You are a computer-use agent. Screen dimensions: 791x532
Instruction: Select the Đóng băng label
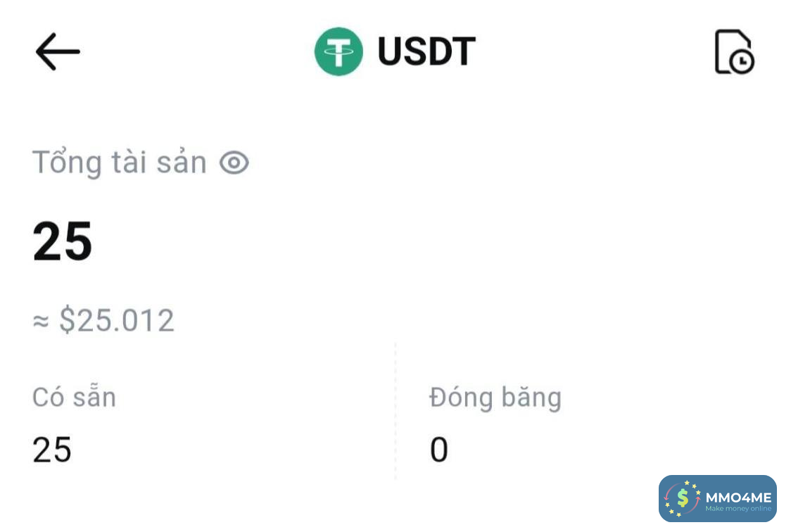click(495, 398)
